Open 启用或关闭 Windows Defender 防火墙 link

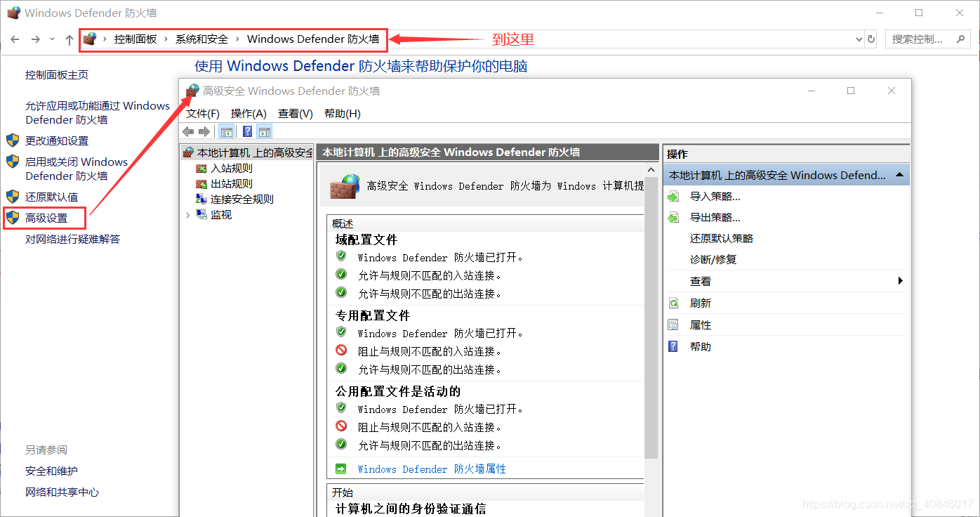pos(77,169)
